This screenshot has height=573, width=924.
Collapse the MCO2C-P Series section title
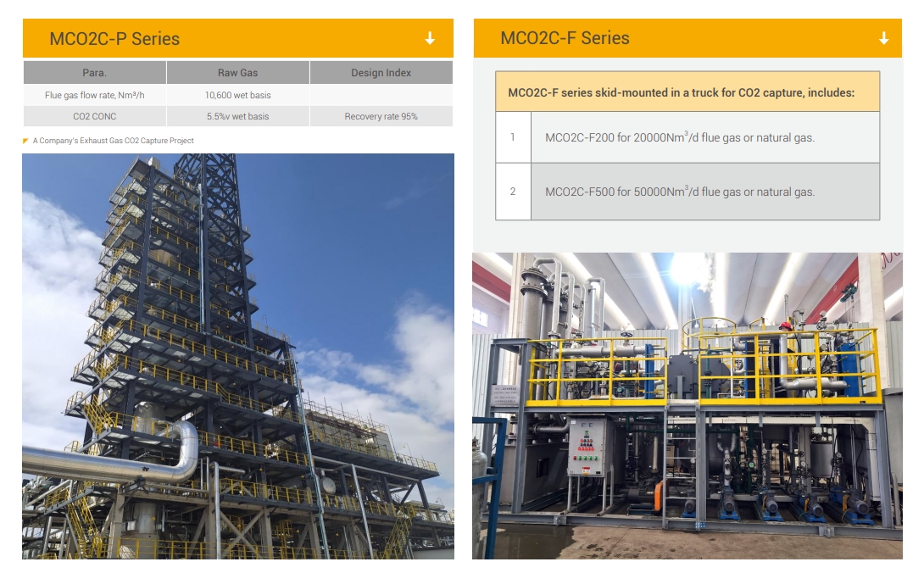pos(114,38)
